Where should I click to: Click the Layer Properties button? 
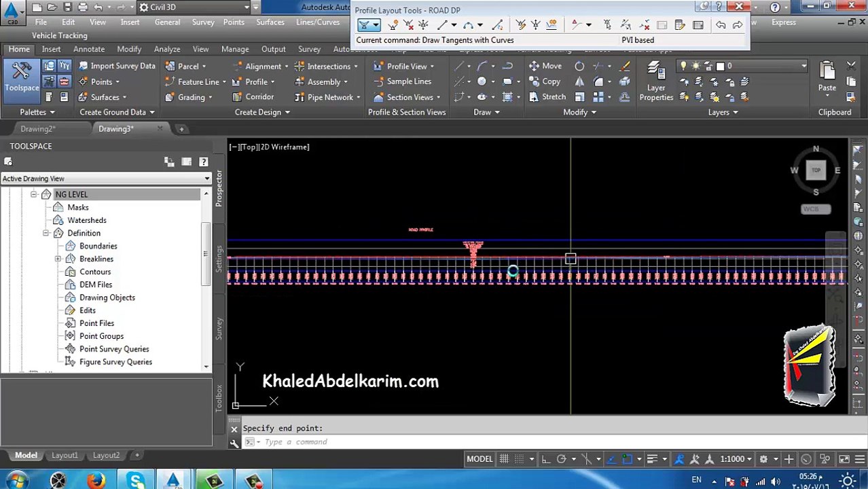(x=655, y=81)
